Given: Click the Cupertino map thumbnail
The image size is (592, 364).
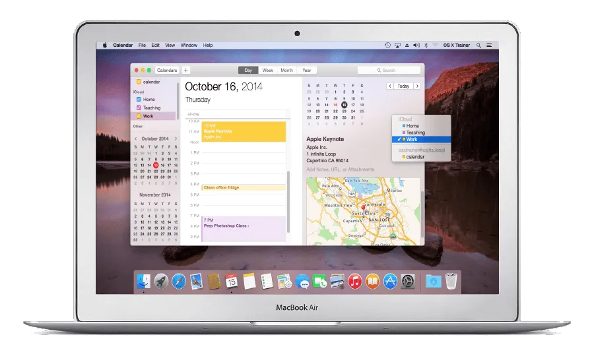Looking at the screenshot, I should point(362,212).
